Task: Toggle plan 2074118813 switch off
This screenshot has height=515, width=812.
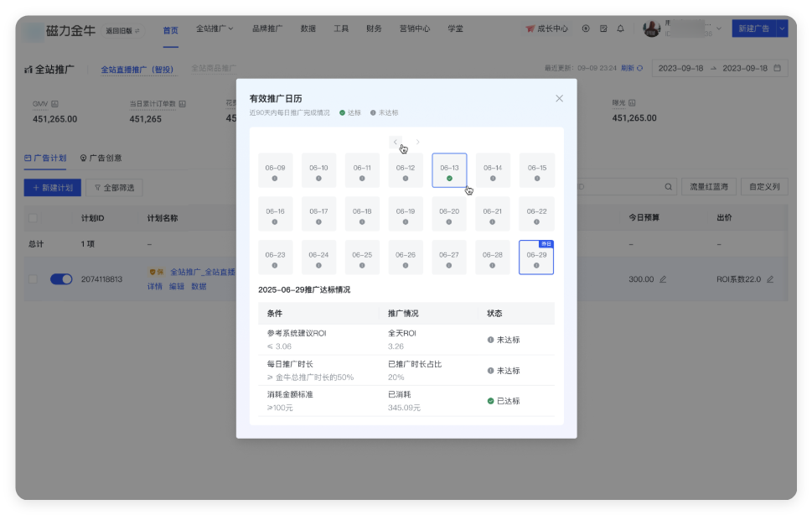Action: click(x=61, y=279)
